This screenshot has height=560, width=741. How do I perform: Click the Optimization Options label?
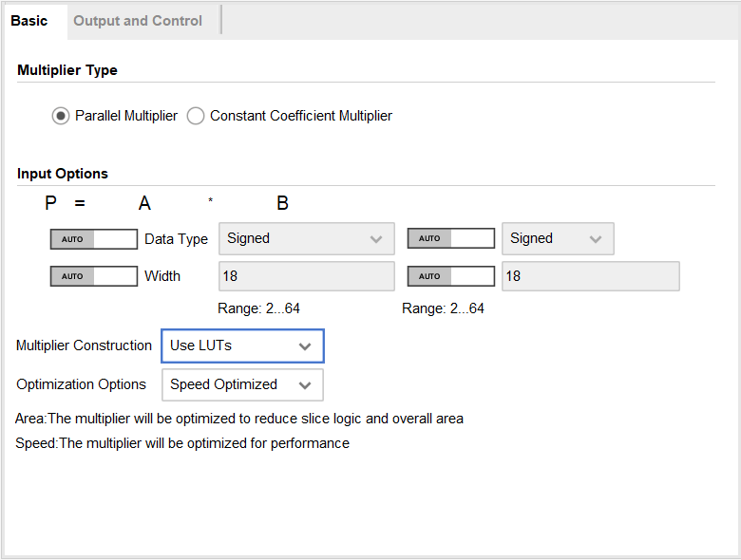click(x=81, y=384)
